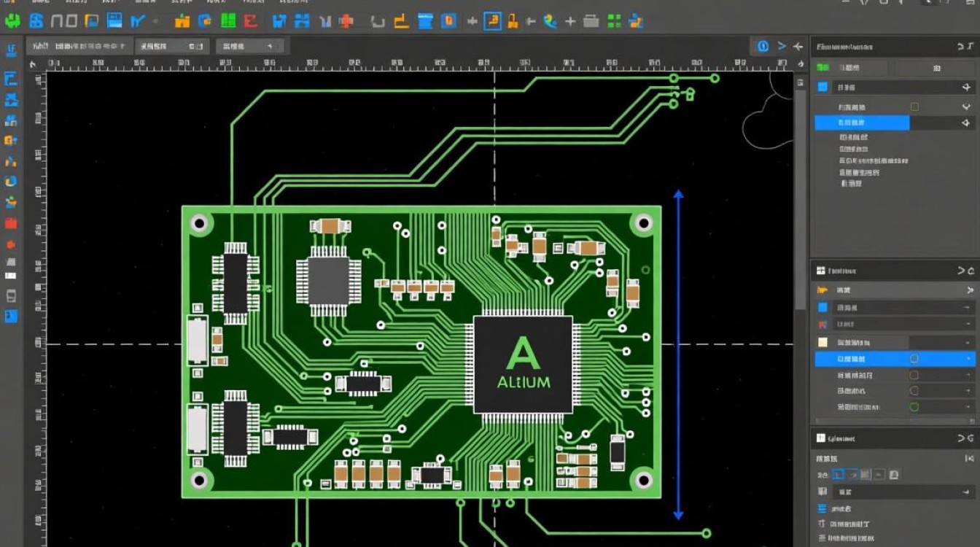The image size is (980, 547).
Task: Click the red cross-shaped icon in the top toolbar
Action: click(346, 22)
